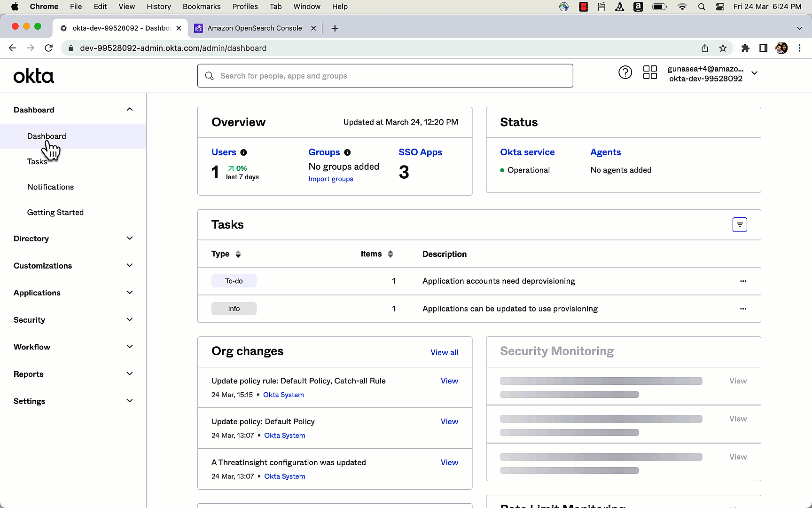Click the Groups info icon

tap(347, 152)
